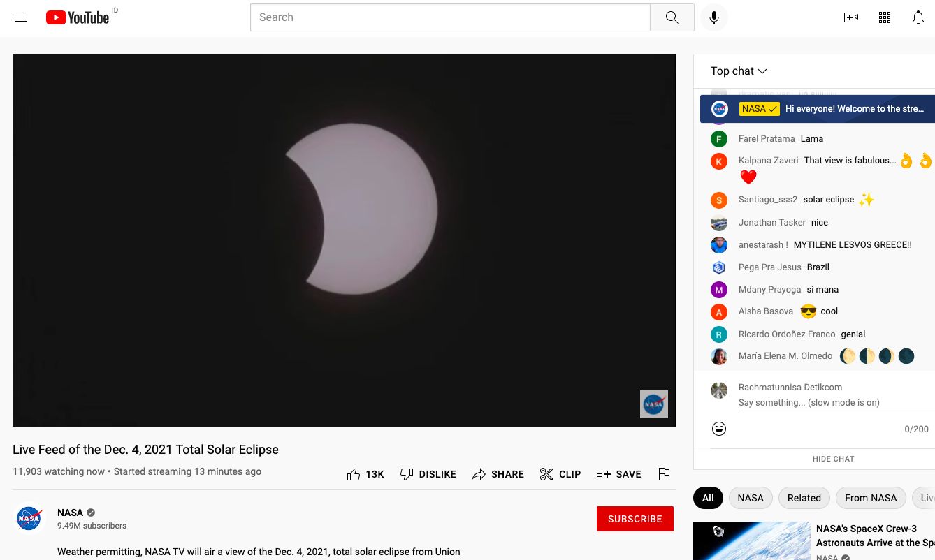
Task: Open NASA's SpaceX Crew-3 video title
Action: point(876,536)
